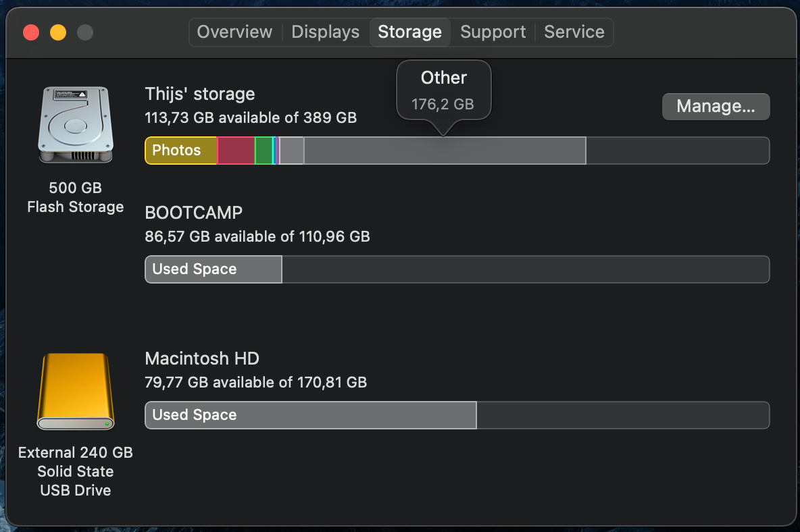Click the Thijs' storage volume name
This screenshot has height=532, width=800.
[x=200, y=94]
